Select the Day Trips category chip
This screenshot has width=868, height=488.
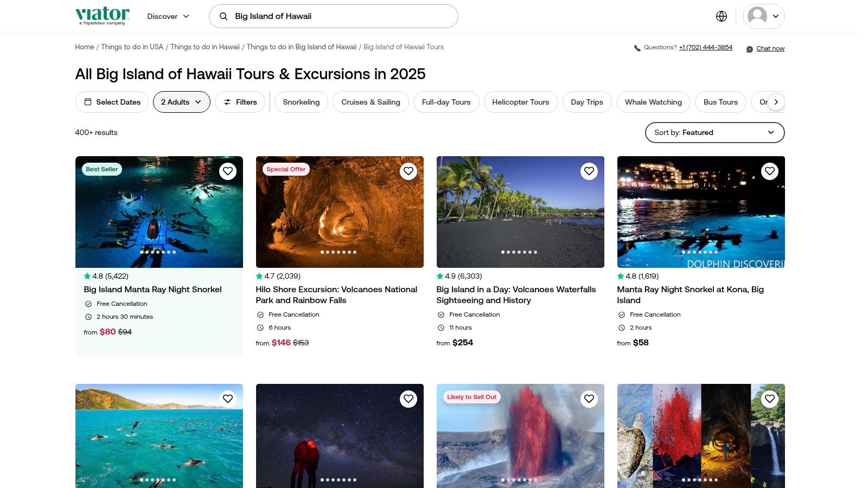click(587, 102)
